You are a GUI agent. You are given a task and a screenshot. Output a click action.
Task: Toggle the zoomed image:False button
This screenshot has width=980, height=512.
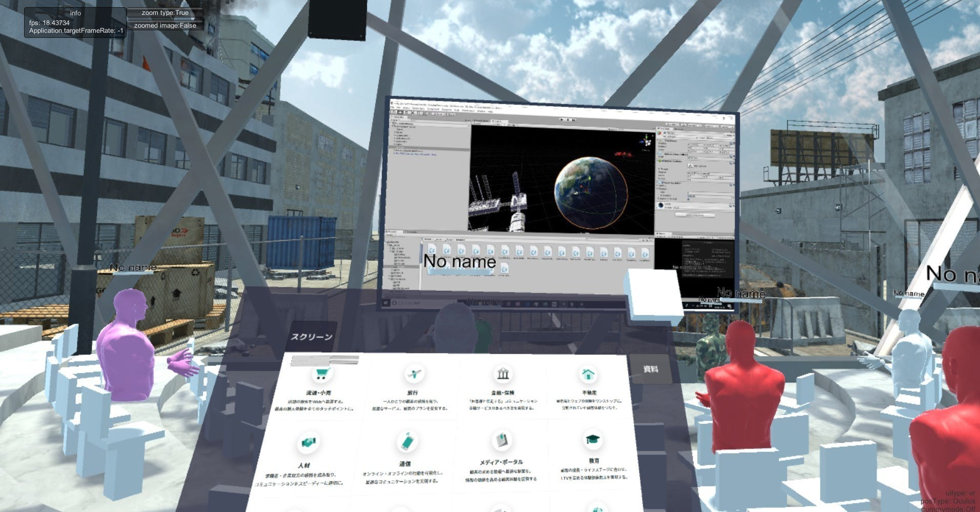point(165,25)
